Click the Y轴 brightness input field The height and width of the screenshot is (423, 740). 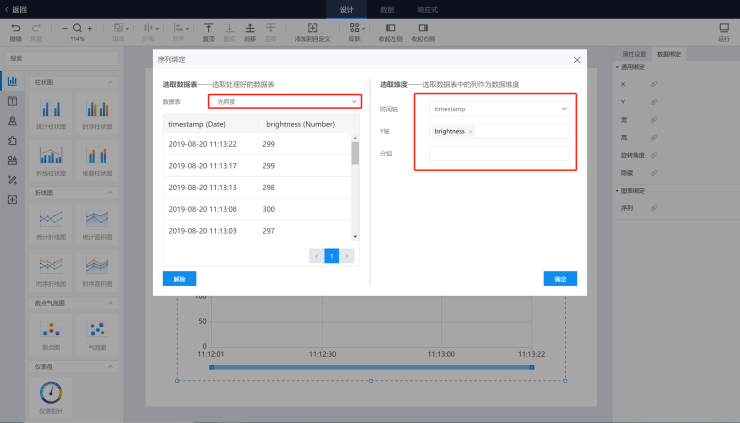(499, 131)
